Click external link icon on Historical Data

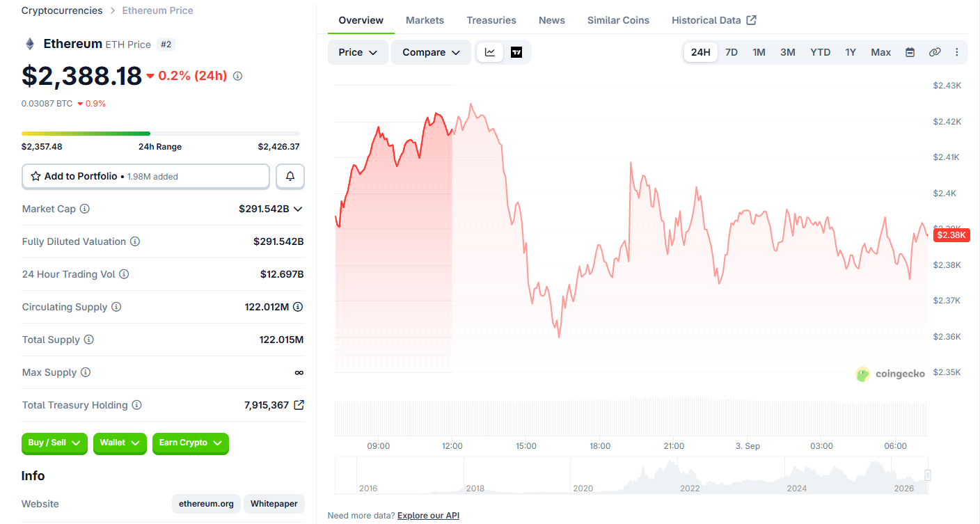[x=751, y=20]
